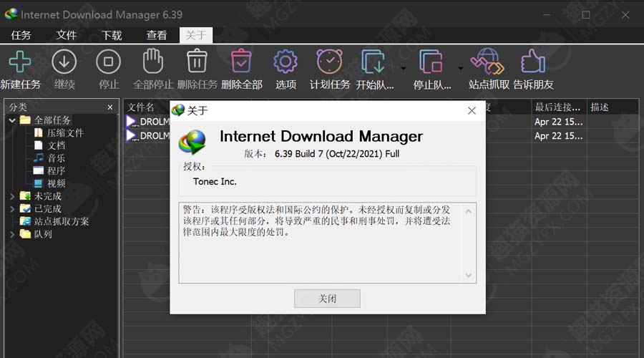This screenshot has height=358, width=644.
Task: Select the 压缩文件 category
Action: (65, 132)
